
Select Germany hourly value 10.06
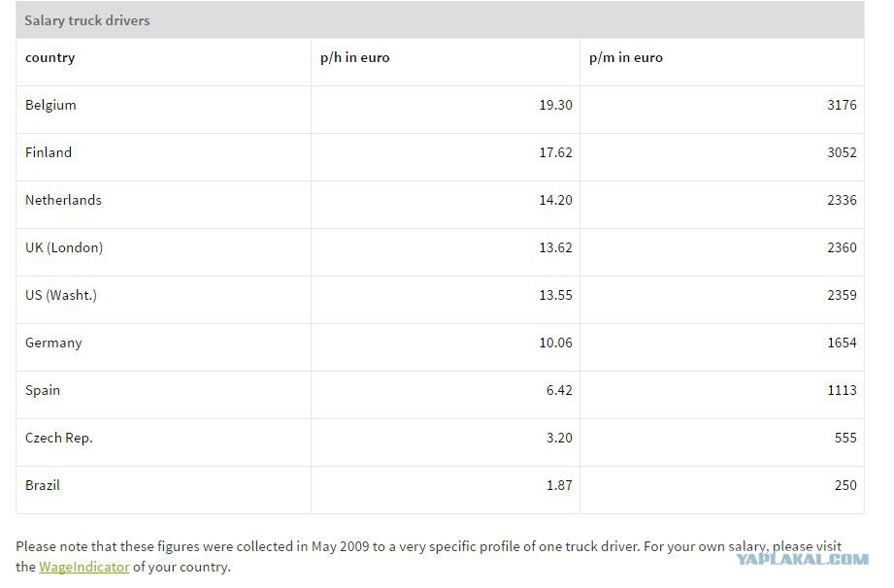[x=556, y=343]
